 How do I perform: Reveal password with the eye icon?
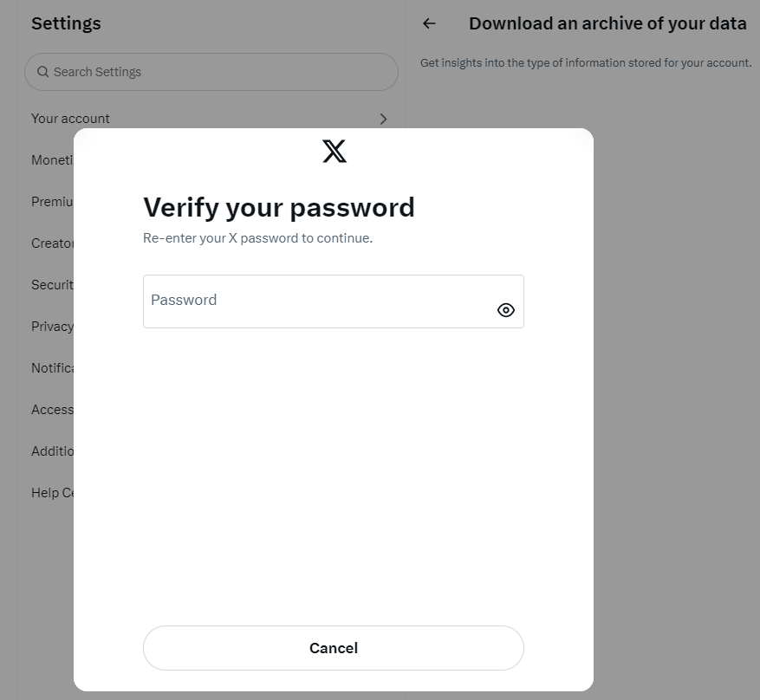(x=505, y=310)
